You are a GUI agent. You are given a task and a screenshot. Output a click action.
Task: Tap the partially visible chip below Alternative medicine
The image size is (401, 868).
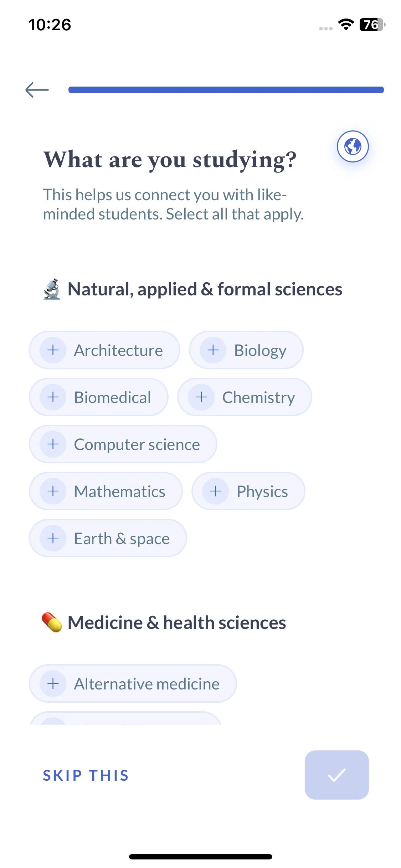point(125,718)
